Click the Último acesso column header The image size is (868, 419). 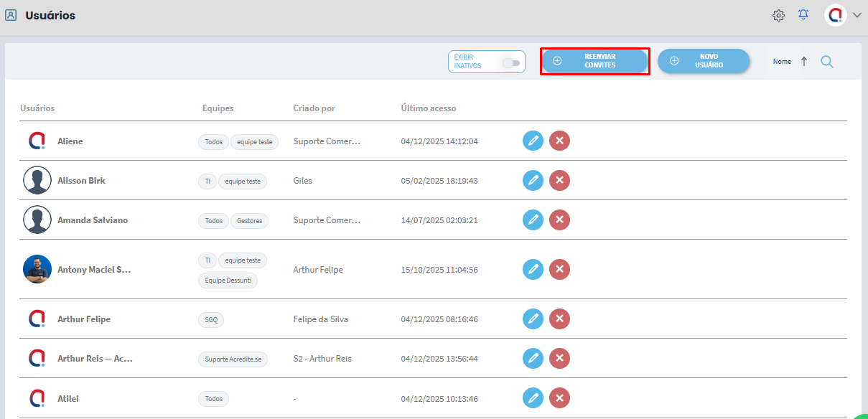point(429,108)
